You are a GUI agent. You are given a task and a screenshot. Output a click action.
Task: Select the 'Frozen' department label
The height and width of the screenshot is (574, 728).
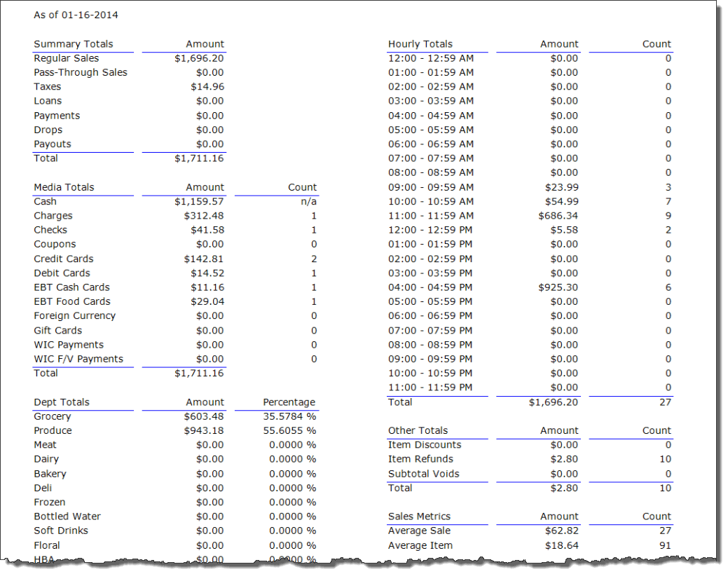click(x=50, y=503)
